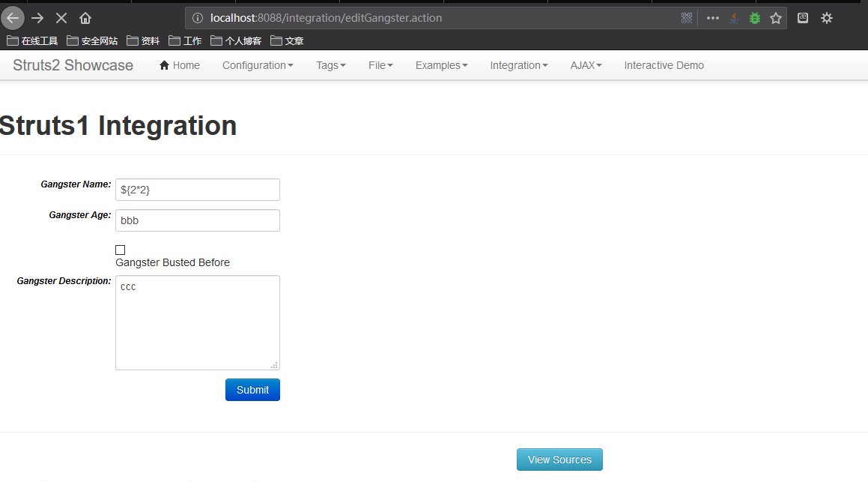Open browser settings gear icon
This screenshot has height=482, width=868.
point(827,18)
